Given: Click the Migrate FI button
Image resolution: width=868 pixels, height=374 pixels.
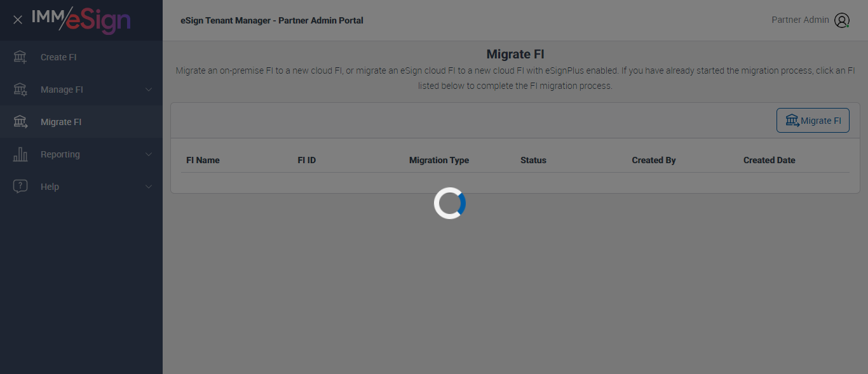Looking at the screenshot, I should click(813, 121).
